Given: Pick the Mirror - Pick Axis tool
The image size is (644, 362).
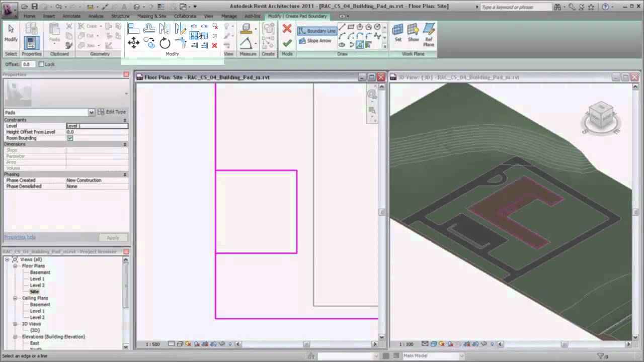Looking at the screenshot, I should (x=165, y=29).
